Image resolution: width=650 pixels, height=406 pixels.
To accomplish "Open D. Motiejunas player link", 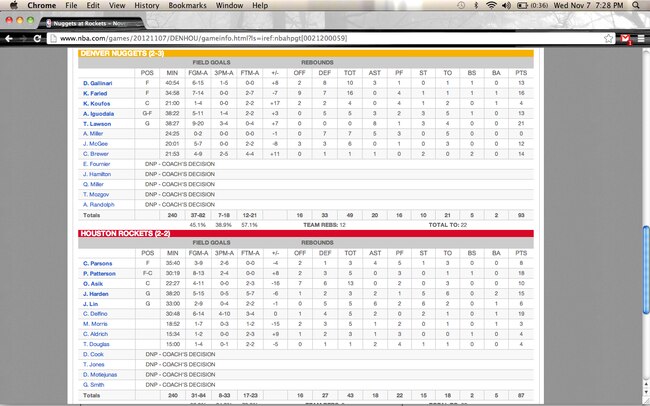I will pos(99,374).
